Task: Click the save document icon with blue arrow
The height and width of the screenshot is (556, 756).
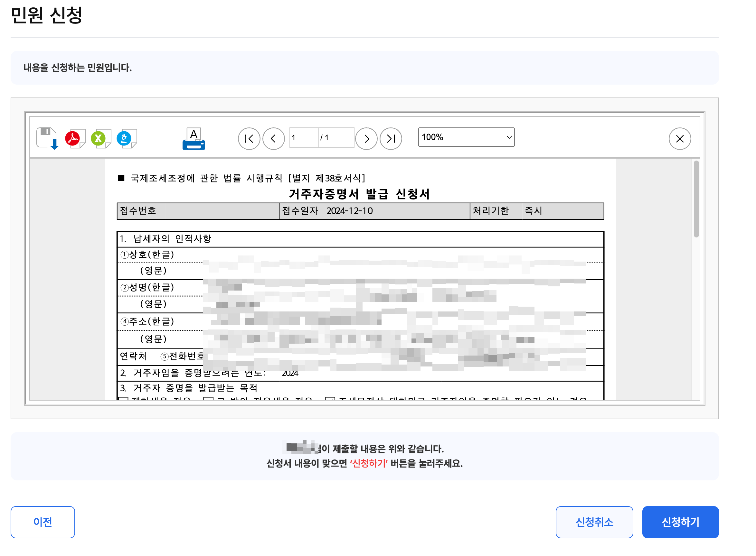Action: point(47,138)
